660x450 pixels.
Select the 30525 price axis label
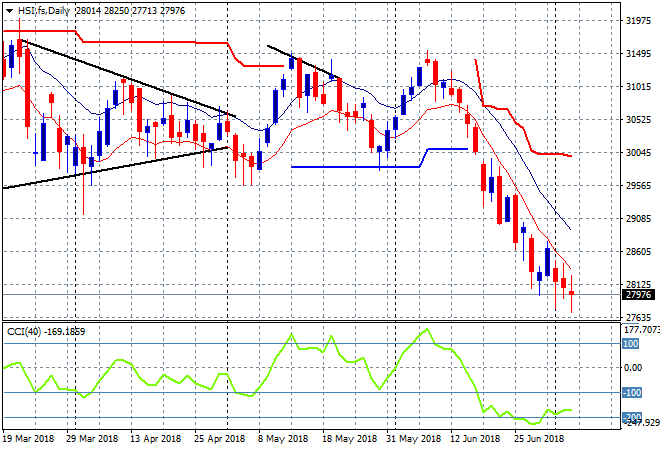coord(638,120)
